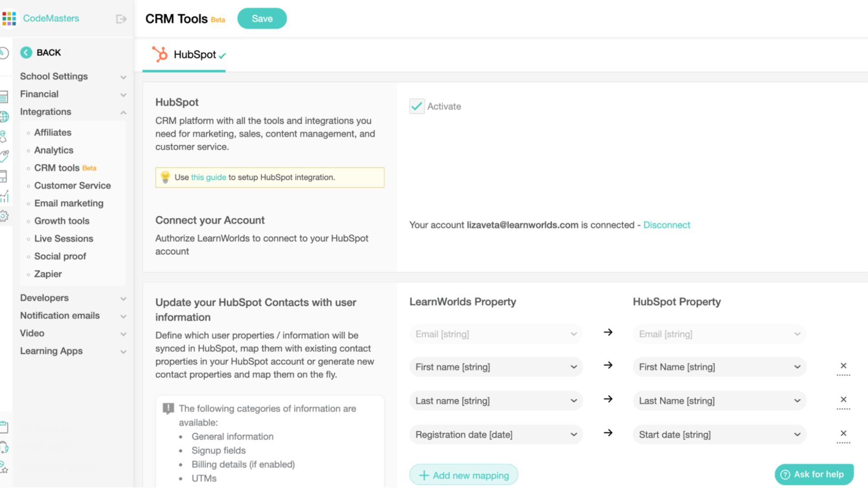Open the globe website icon in left strip
Screen dimensions: 868x488
[x=4, y=117]
